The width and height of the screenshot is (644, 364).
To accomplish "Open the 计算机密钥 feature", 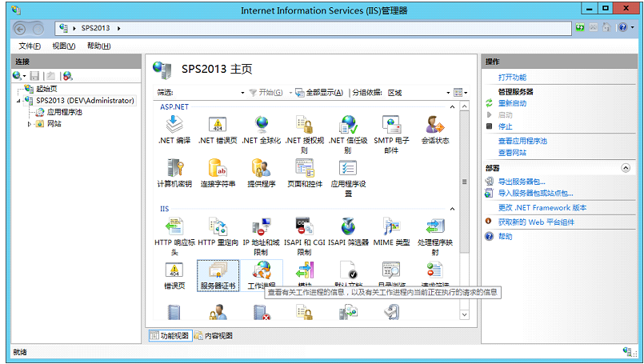I will pos(174,173).
